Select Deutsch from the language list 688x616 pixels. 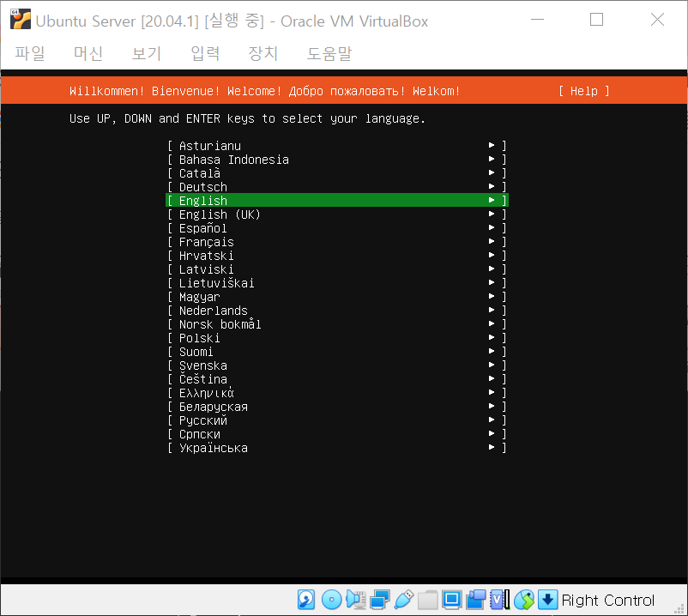(337, 187)
